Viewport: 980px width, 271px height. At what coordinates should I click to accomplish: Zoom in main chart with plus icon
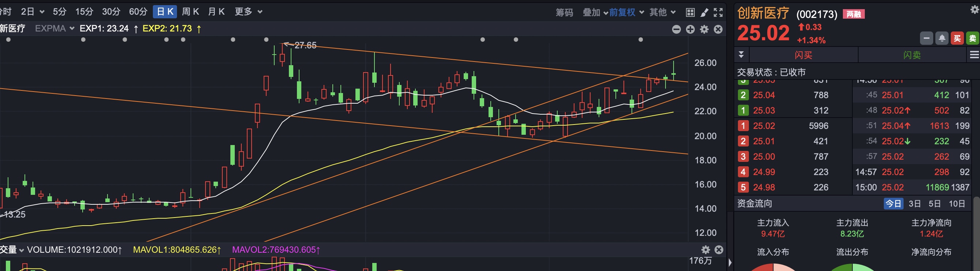690,29
